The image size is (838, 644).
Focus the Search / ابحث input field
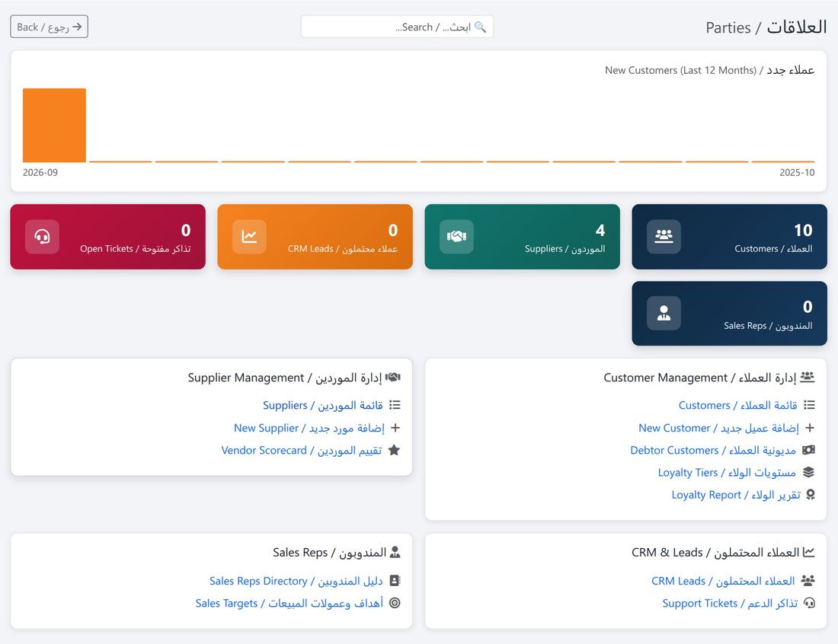[x=397, y=27]
